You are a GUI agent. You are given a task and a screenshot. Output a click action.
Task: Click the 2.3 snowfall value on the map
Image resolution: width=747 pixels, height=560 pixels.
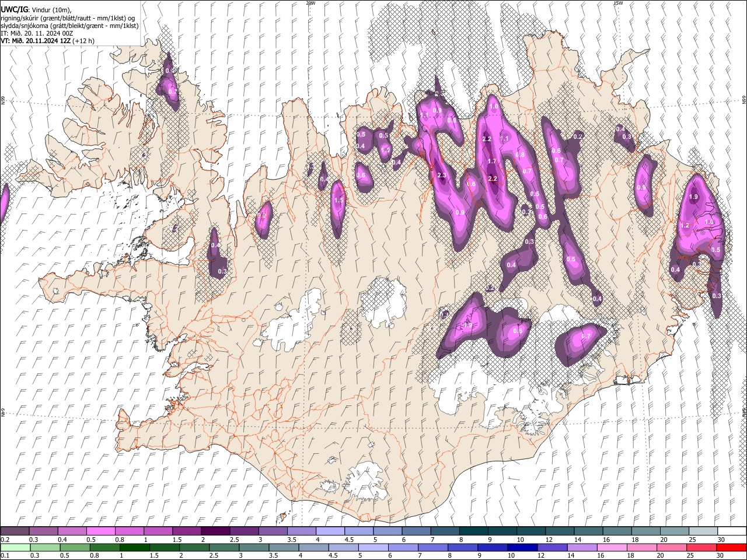click(x=442, y=175)
